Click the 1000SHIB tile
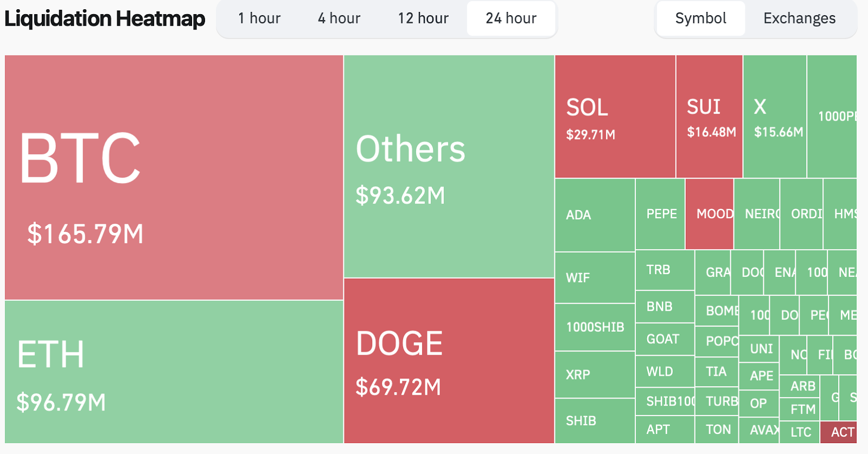The image size is (868, 454). pyautogui.click(x=595, y=327)
